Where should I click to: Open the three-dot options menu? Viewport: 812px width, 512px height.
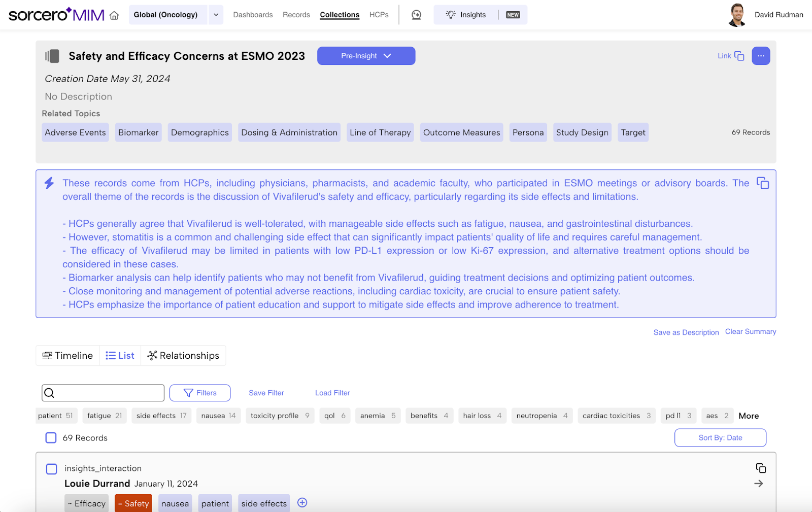click(x=761, y=56)
